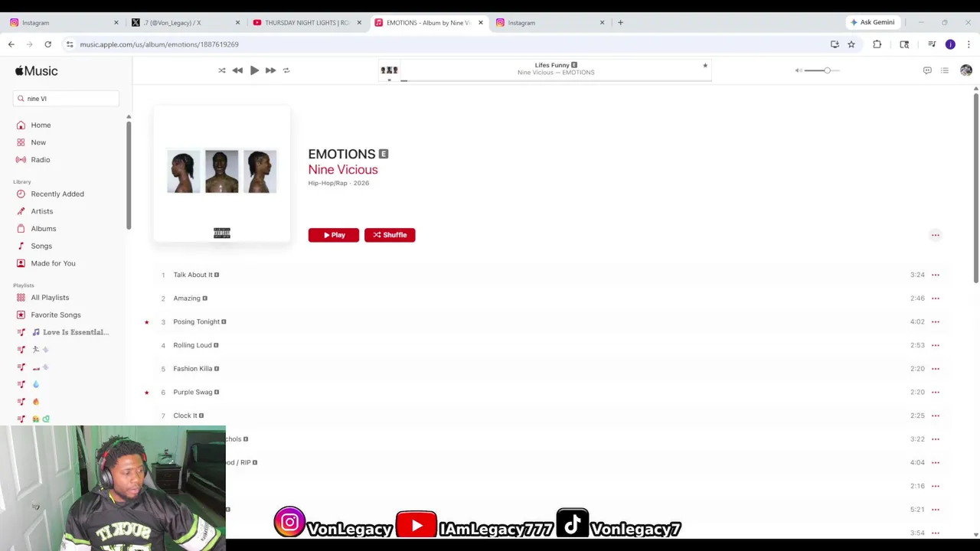Skip to the previous track

pyautogui.click(x=237, y=70)
